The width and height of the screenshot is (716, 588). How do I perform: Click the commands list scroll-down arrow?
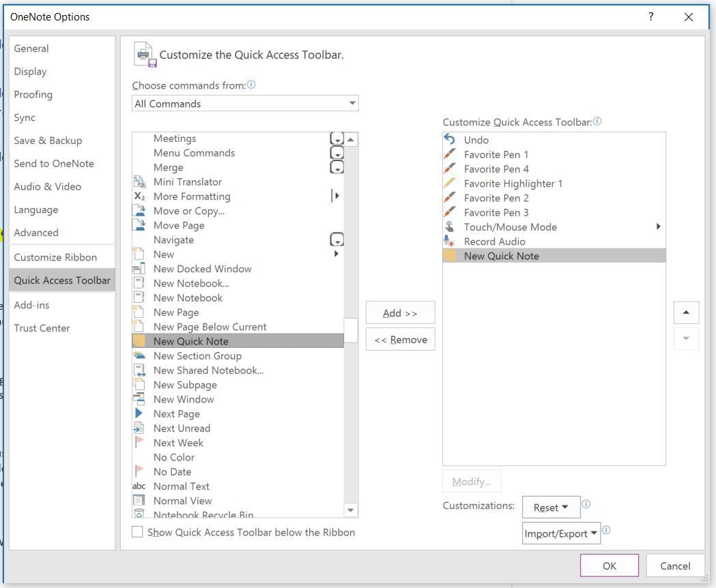(351, 510)
